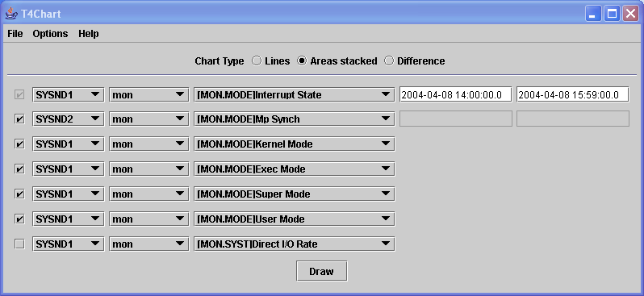Expand the Direct I/O Rate metric dropdown
Screen dimensions: 644x296
coord(294,244)
